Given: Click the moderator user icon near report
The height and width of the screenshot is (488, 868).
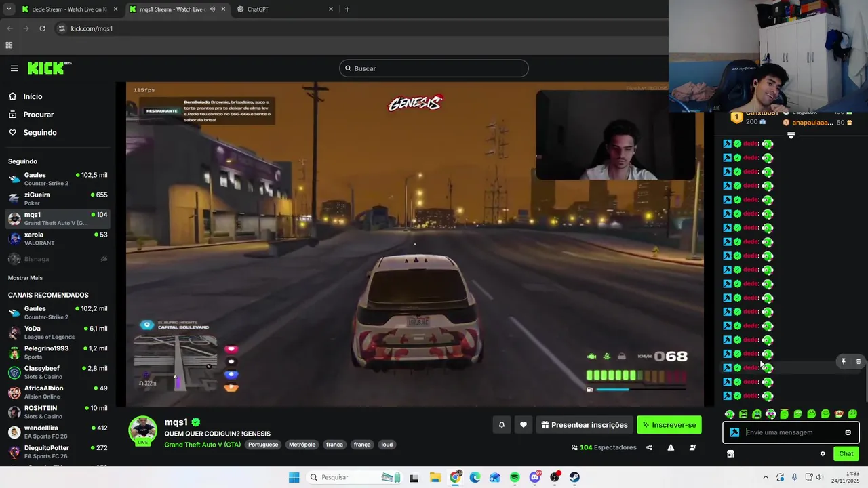Looking at the screenshot, I should [x=692, y=447].
